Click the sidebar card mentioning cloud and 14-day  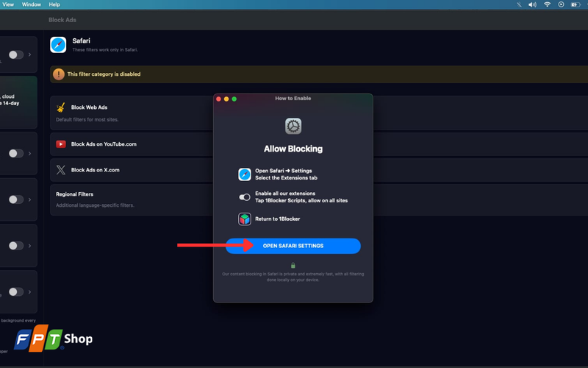click(x=18, y=102)
